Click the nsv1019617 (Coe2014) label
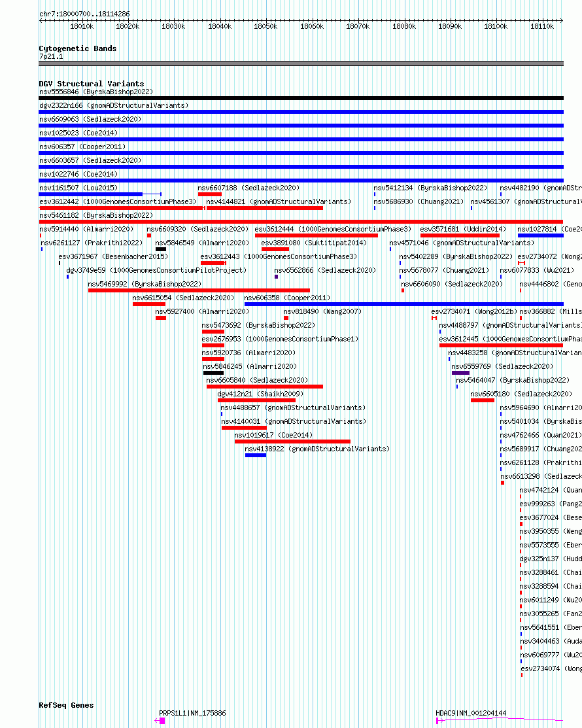The width and height of the screenshot is (582, 728). [x=273, y=436]
